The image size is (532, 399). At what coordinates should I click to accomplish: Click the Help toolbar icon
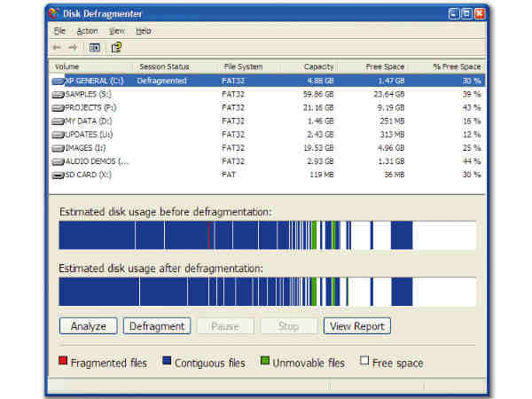(x=116, y=47)
